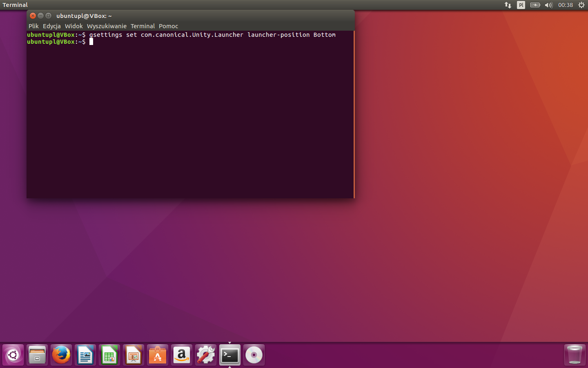Open the Edycja menu
Viewport: 588px width, 368px height.
coord(52,26)
